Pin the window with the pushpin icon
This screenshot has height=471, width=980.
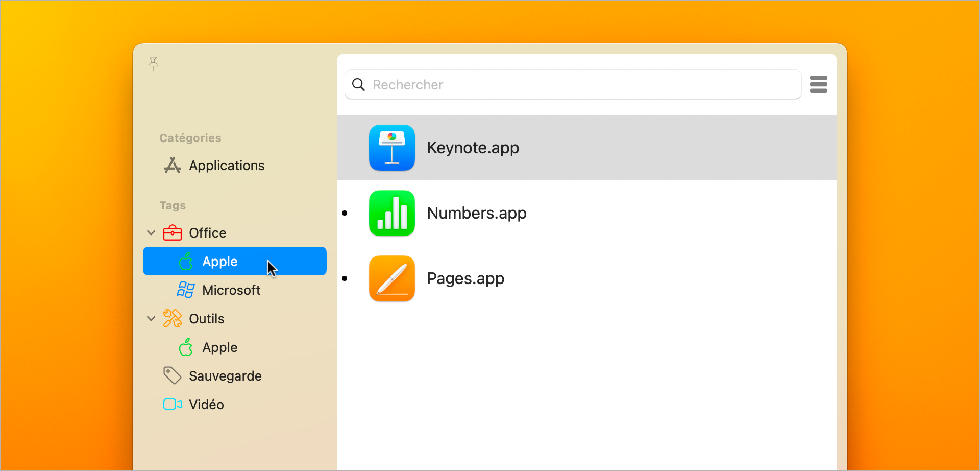pyautogui.click(x=153, y=63)
